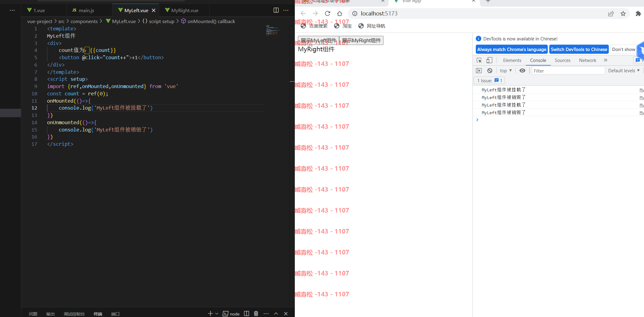The width and height of the screenshot is (644, 317).
Task: Open the 网址导航 bookmark
Action: (372, 26)
